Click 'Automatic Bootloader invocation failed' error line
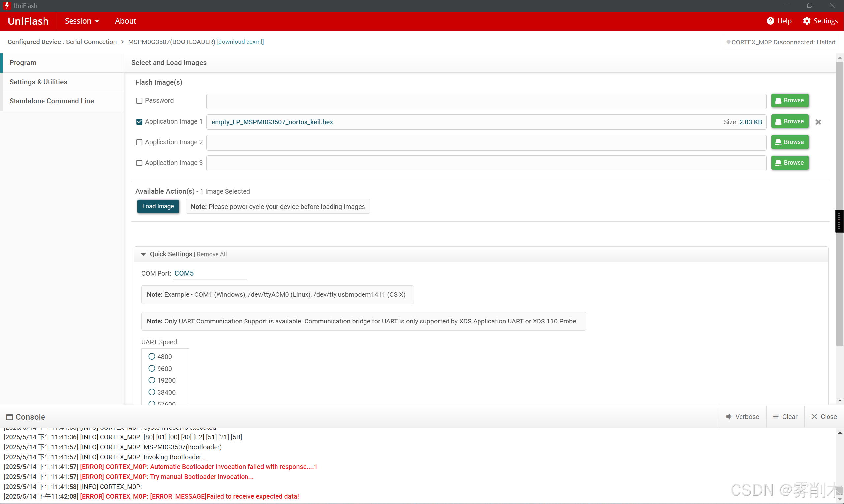The width and height of the screenshot is (844, 504). click(x=199, y=467)
